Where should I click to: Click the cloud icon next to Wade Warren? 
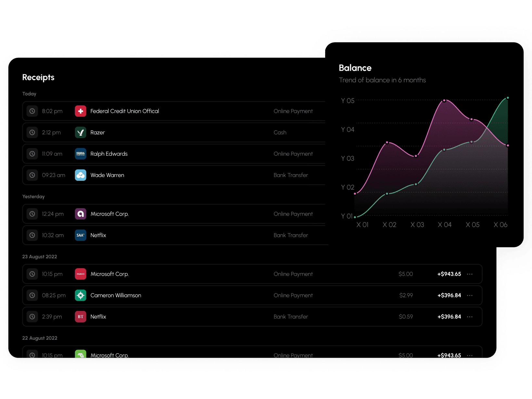coord(80,175)
